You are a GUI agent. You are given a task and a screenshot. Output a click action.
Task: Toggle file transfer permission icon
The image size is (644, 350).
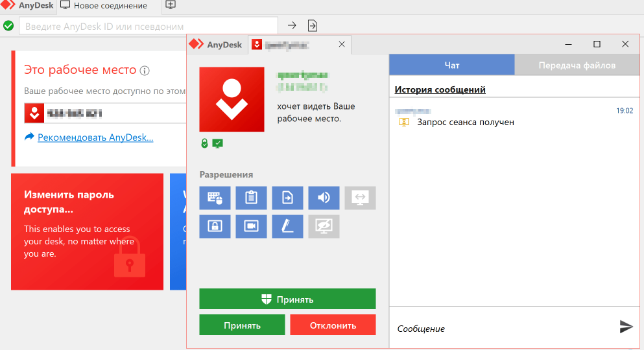(287, 198)
